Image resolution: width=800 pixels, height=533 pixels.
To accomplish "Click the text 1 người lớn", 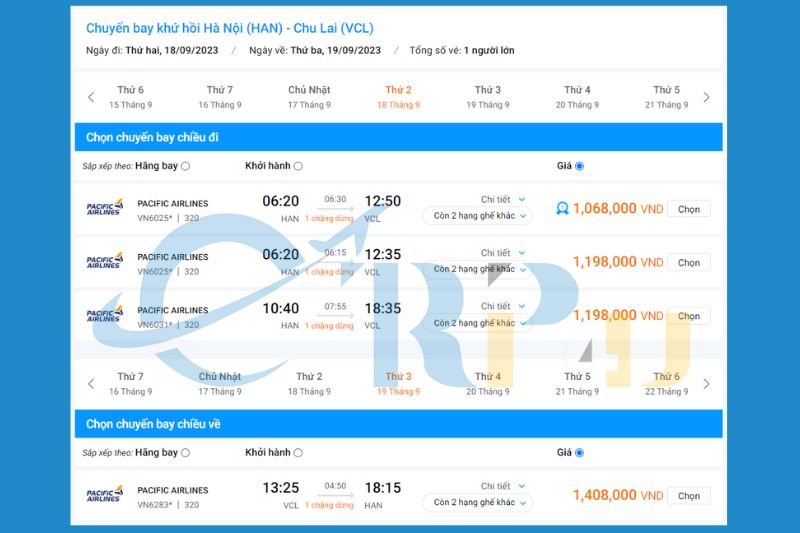I will tap(489, 50).
